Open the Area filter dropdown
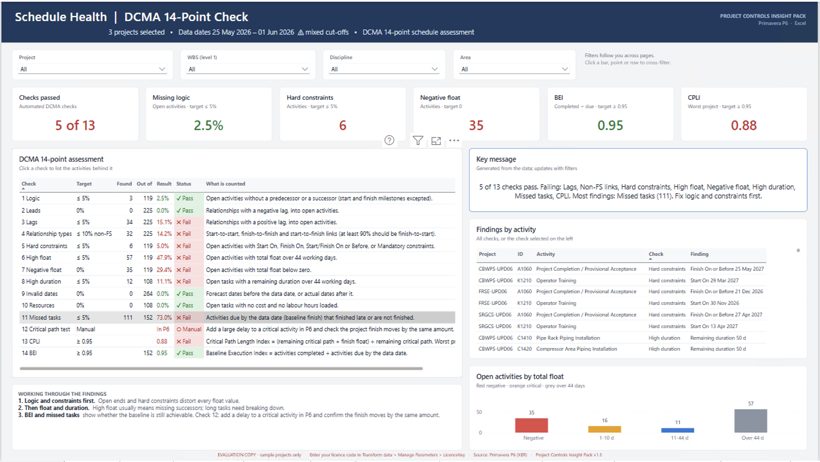The height and width of the screenshot is (462, 820). (x=515, y=69)
